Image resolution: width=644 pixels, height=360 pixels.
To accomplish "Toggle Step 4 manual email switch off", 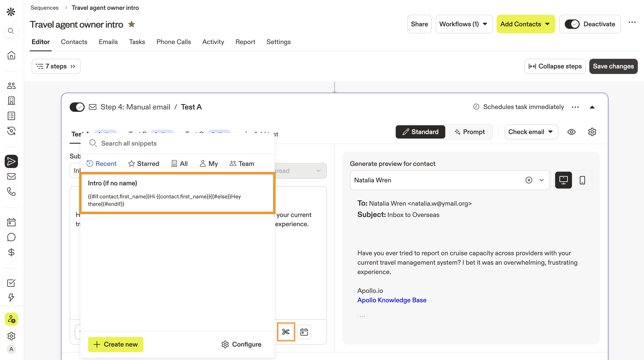I will tap(77, 107).
